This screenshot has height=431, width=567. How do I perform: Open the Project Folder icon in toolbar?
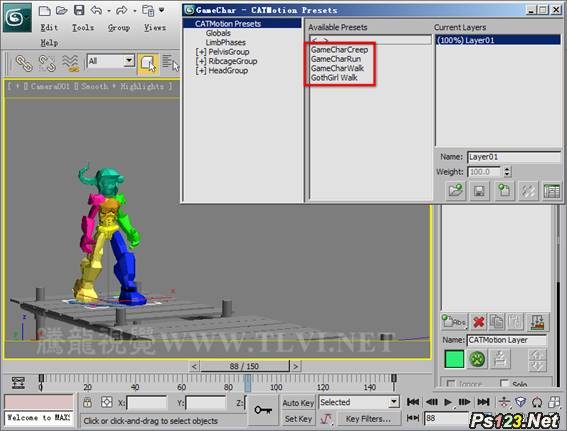(148, 11)
